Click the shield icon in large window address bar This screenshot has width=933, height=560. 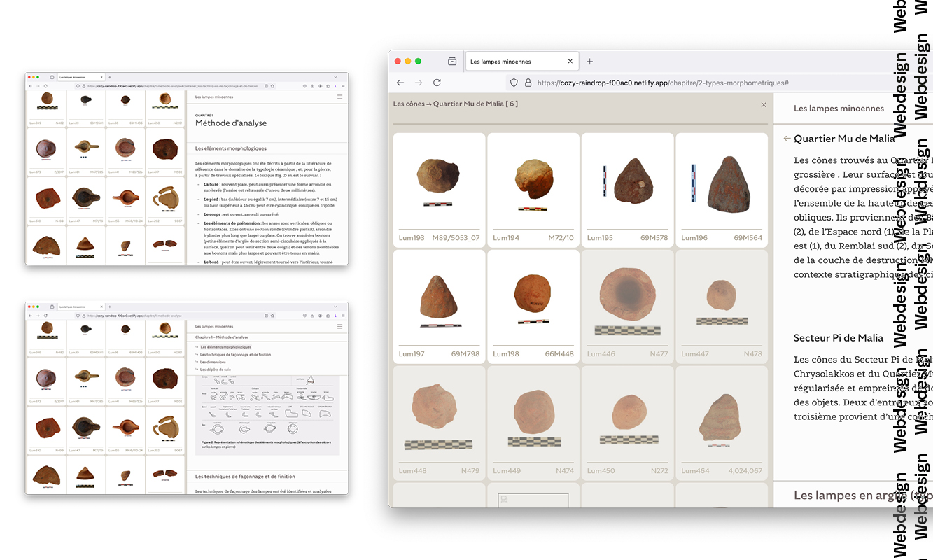(514, 83)
